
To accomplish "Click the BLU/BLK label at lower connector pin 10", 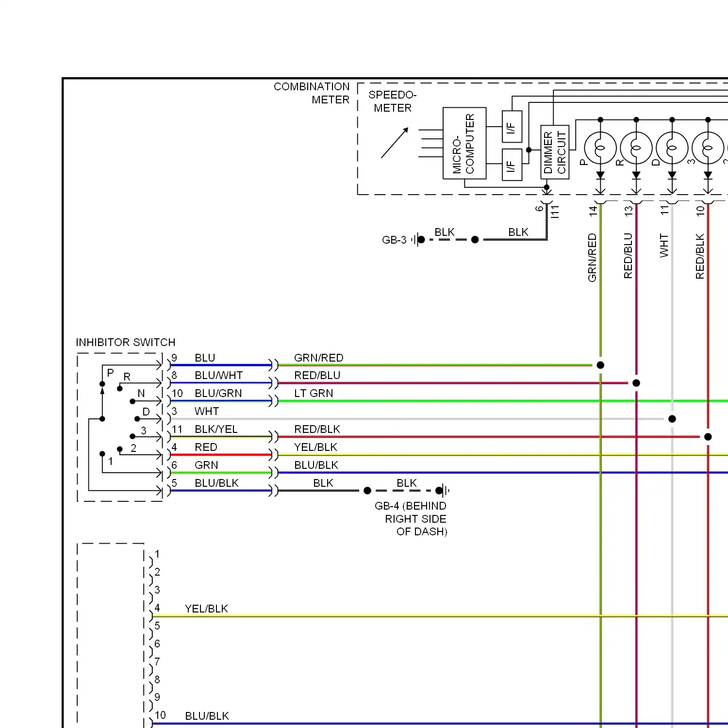I will [x=207, y=716].
